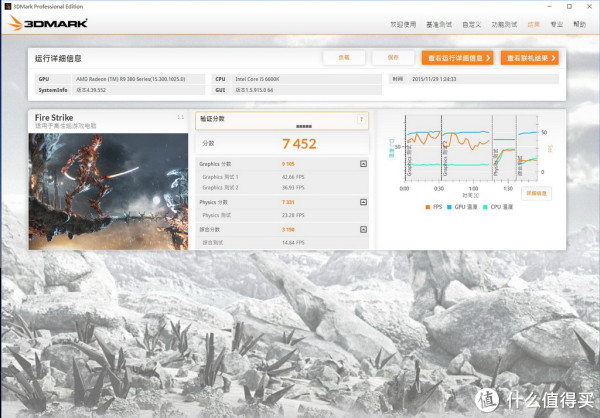Screen dimensions: 600x418
Task: Click the Fire Strike preview thumbnail
Action: click(108, 191)
